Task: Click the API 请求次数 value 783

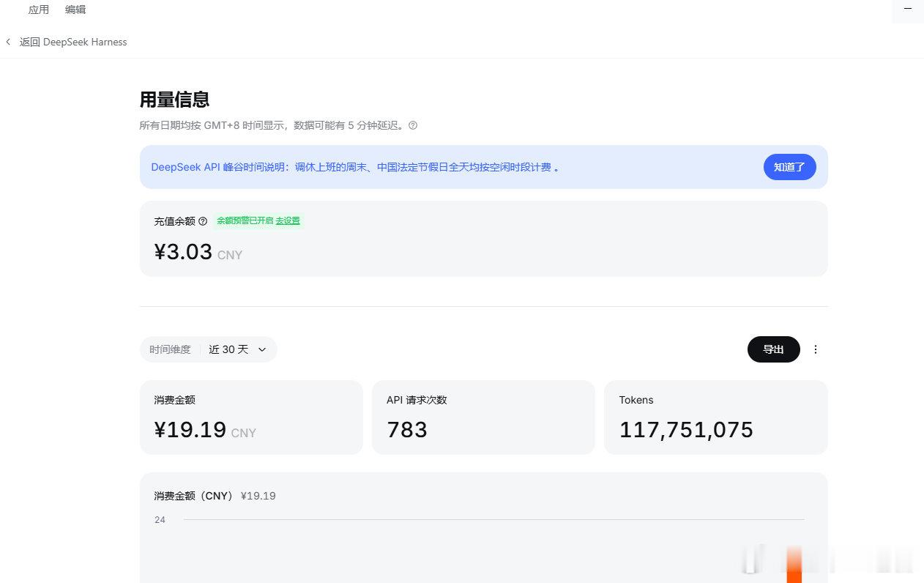Action: [407, 429]
